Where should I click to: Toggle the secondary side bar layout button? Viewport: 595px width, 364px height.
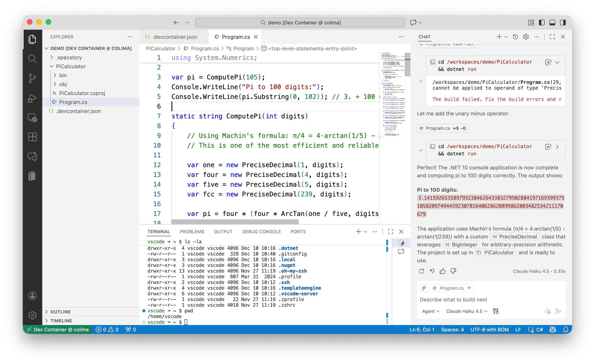563,22
